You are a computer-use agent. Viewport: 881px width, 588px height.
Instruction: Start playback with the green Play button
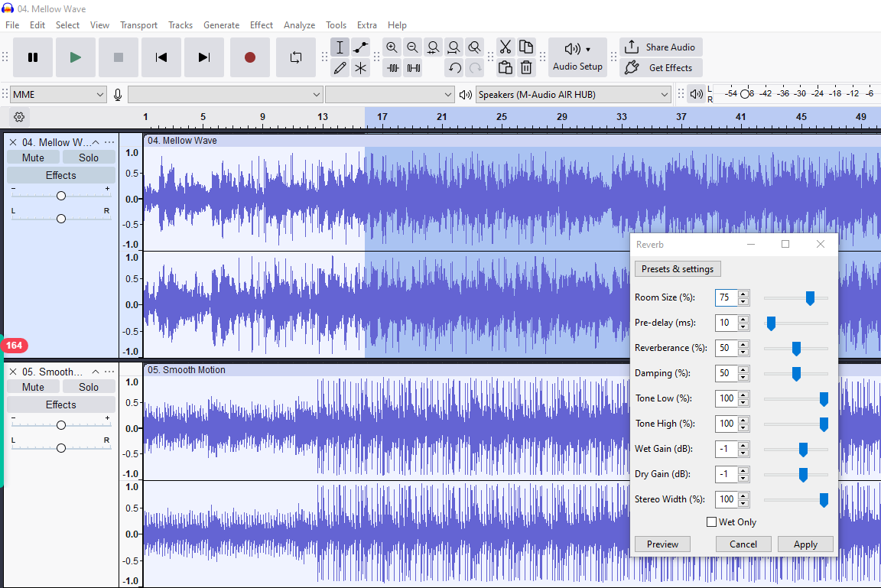click(75, 57)
